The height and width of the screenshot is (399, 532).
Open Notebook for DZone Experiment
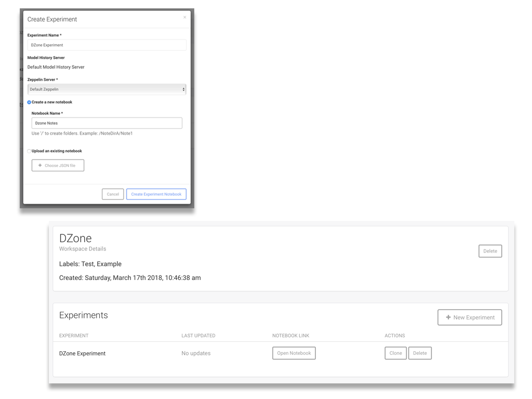[x=294, y=353]
